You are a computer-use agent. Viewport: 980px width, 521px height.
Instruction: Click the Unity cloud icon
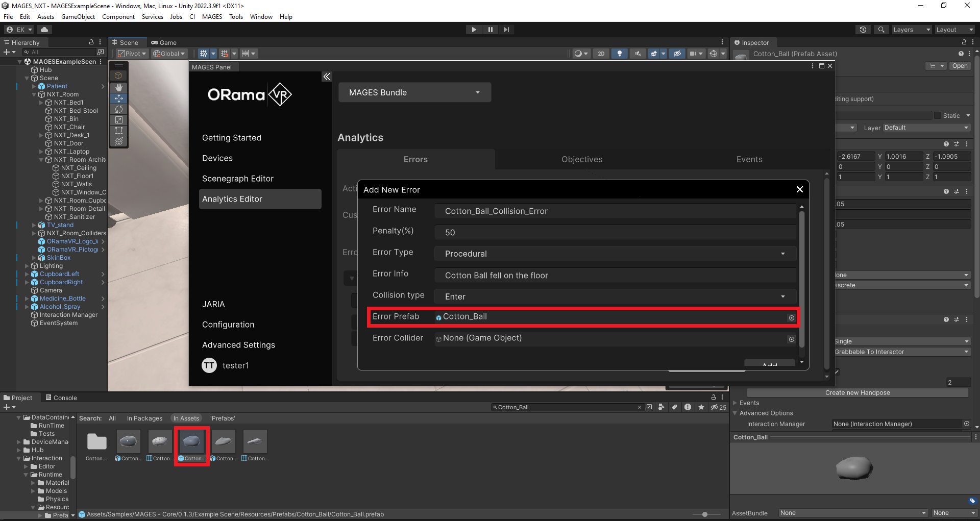(x=44, y=30)
